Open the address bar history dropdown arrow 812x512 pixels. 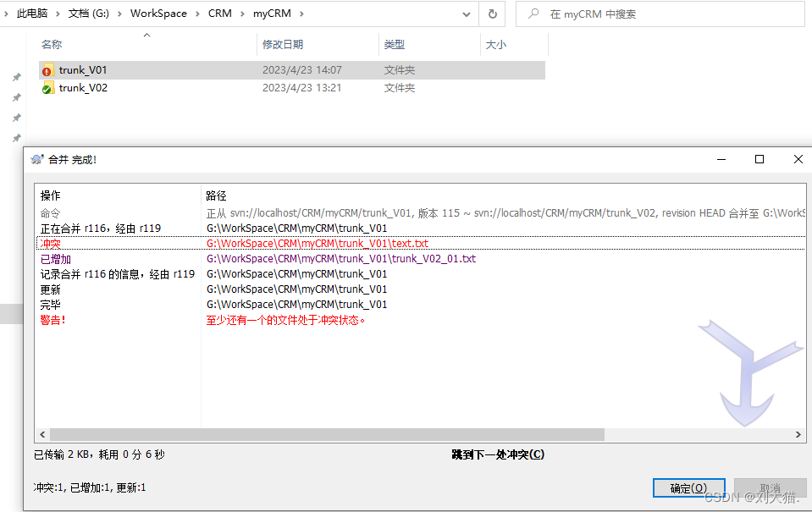point(466,14)
